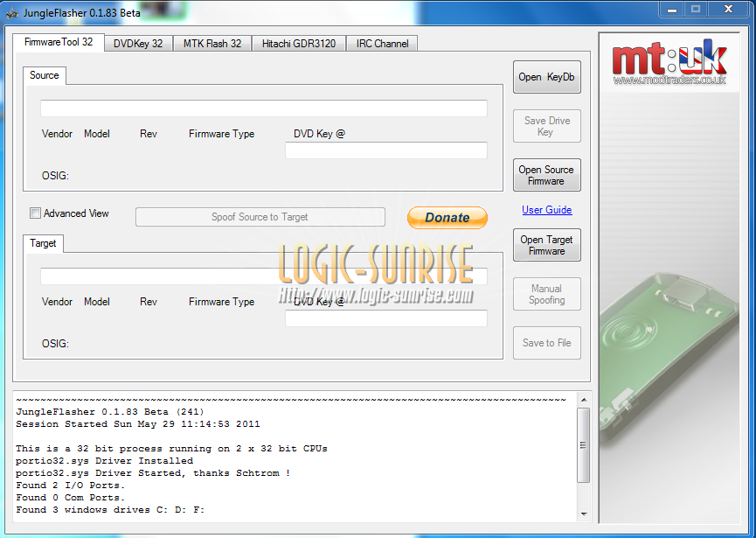Click the Manual Spoofing button
Image resolution: width=756 pixels, height=538 pixels.
[x=547, y=294]
